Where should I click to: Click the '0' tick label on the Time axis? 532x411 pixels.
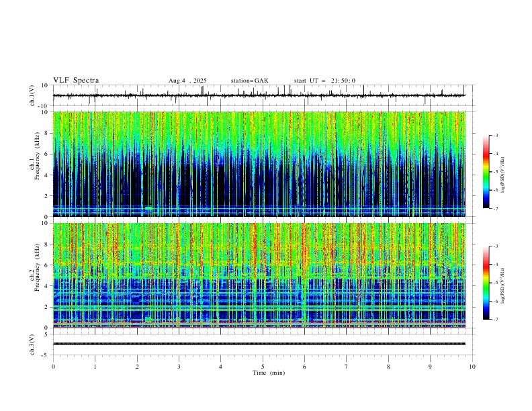click(x=53, y=367)
